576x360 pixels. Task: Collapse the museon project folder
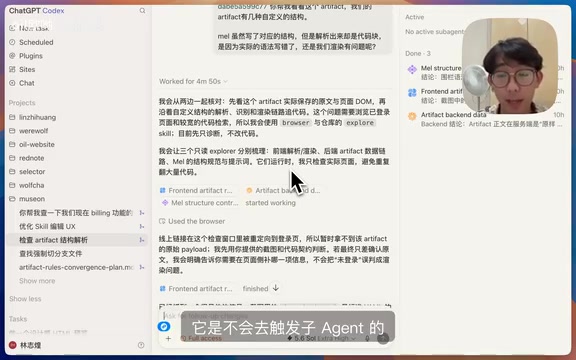12,199
